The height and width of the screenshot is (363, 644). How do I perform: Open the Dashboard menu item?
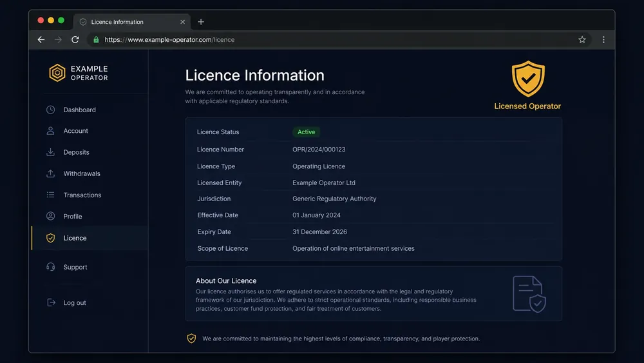click(x=90, y=110)
